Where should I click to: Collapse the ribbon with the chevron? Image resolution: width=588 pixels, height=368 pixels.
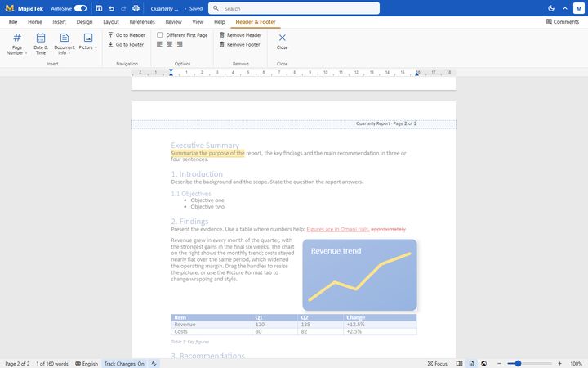565,8
